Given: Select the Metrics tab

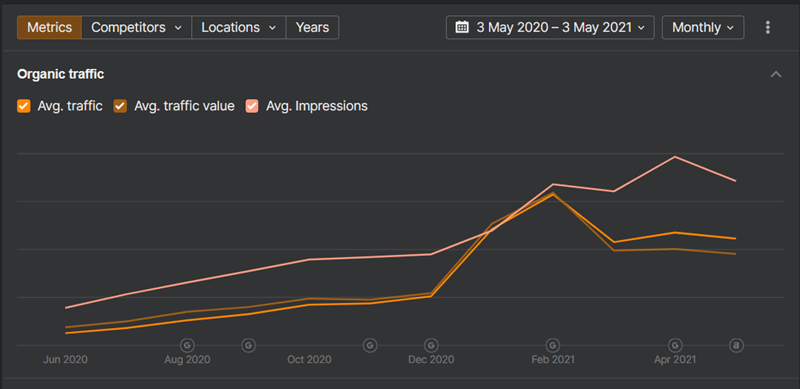Looking at the screenshot, I should click(49, 28).
